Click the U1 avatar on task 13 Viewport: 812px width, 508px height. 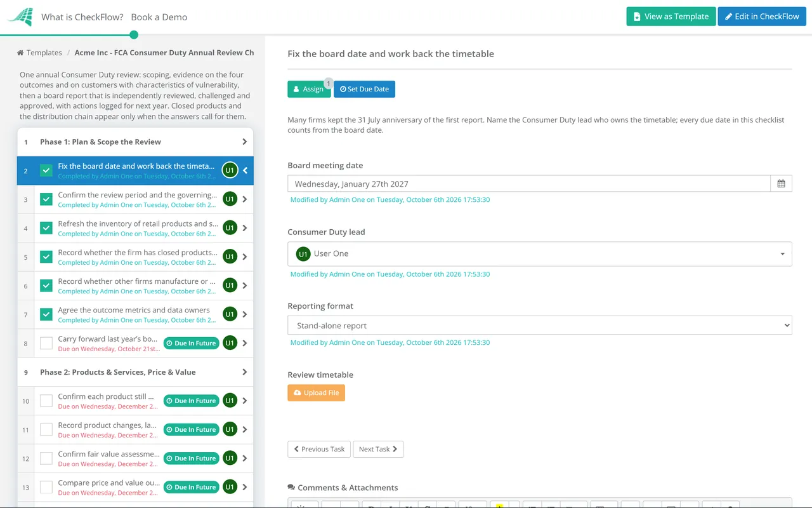point(230,487)
